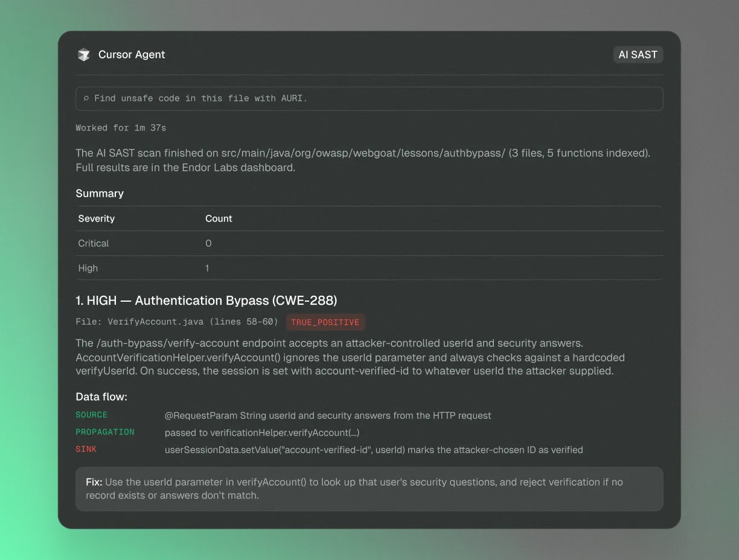The width and height of the screenshot is (739, 560).
Task: Click the search magnifier icon in prompt field
Action: 86,98
